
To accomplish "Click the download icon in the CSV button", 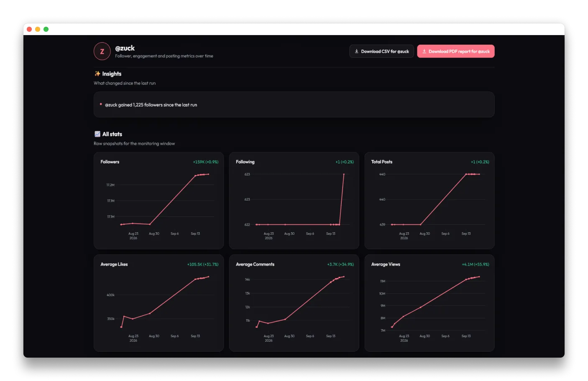I will [x=357, y=51].
